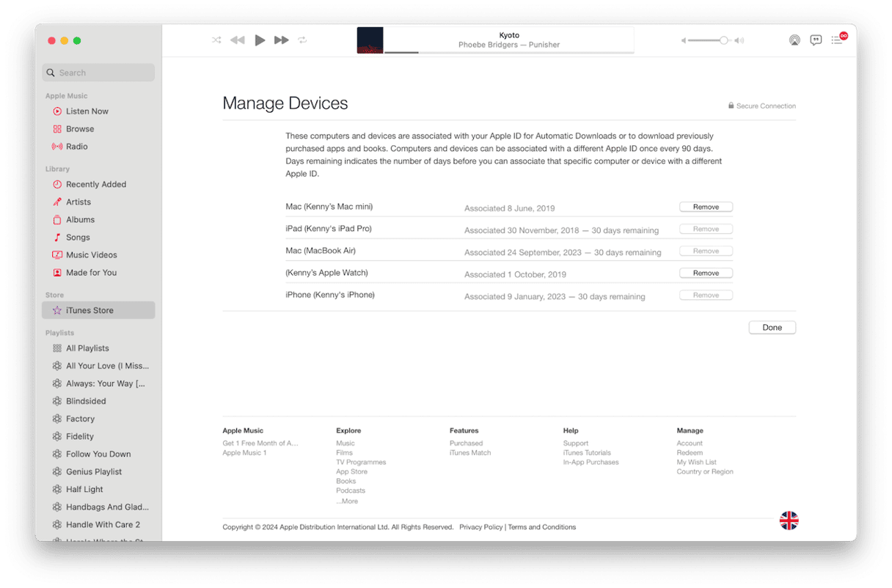Viewport: 892px width, 588px height.
Task: Click the Done button
Action: pyautogui.click(x=772, y=328)
